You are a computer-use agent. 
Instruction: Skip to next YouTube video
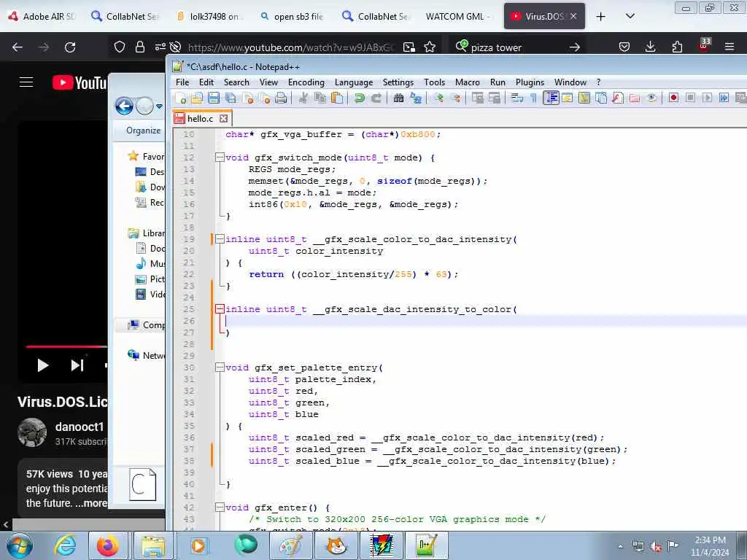pyautogui.click(x=77, y=365)
